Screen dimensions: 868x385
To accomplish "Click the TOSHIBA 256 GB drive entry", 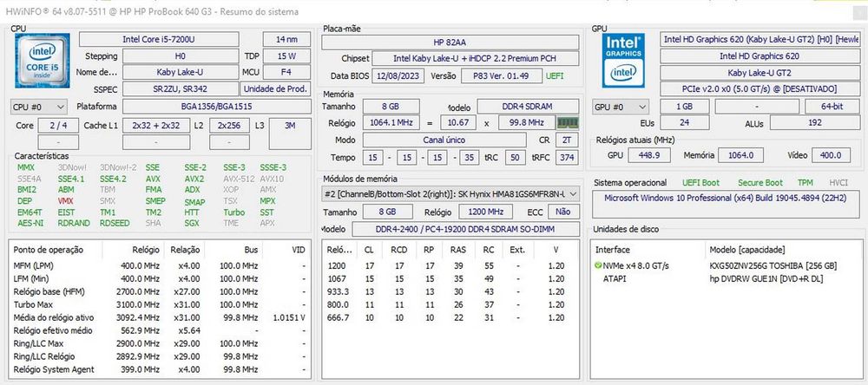I will pos(773,265).
